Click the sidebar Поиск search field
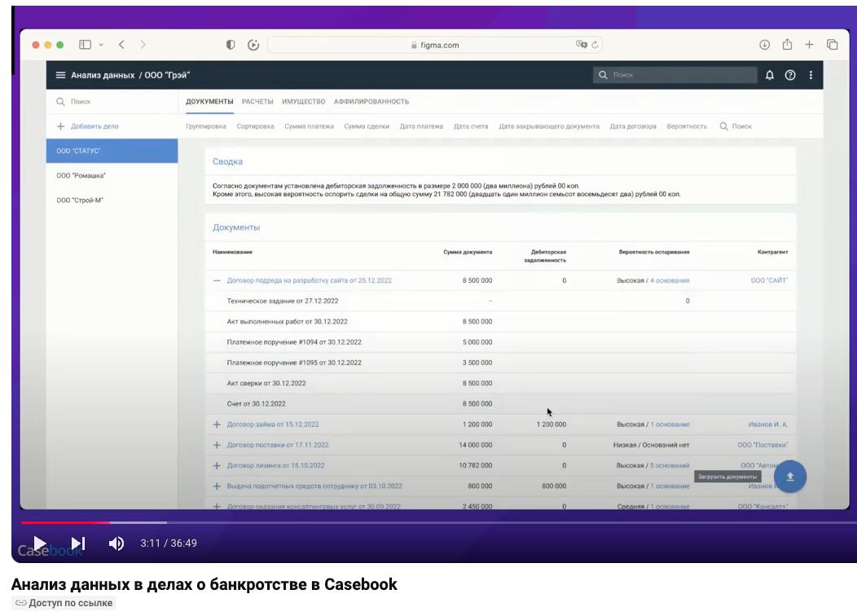This screenshot has width=857, height=616. click(112, 102)
